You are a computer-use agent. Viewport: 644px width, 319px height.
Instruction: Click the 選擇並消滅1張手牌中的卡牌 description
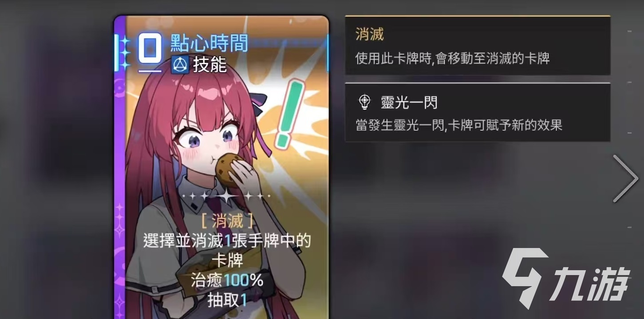click(x=227, y=251)
